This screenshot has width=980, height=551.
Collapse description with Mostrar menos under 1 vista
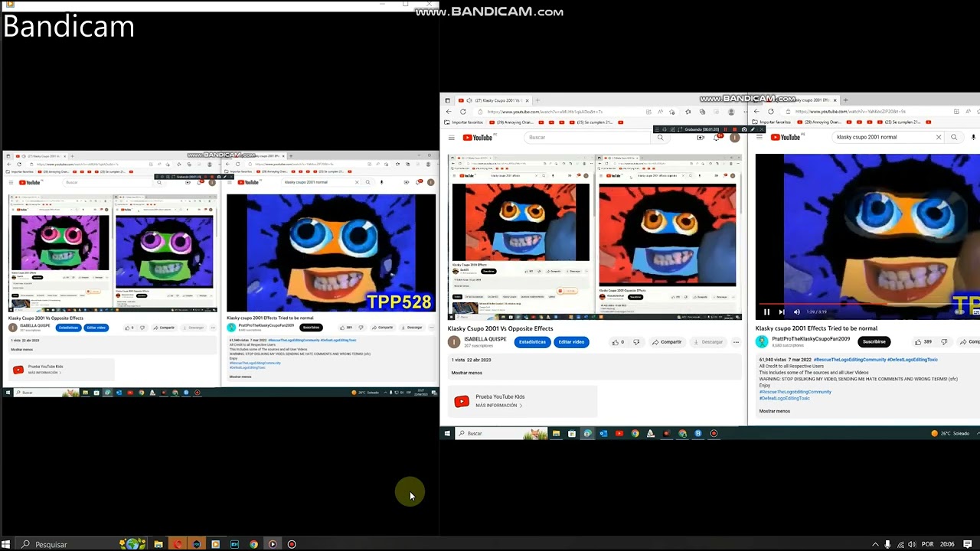coord(467,373)
